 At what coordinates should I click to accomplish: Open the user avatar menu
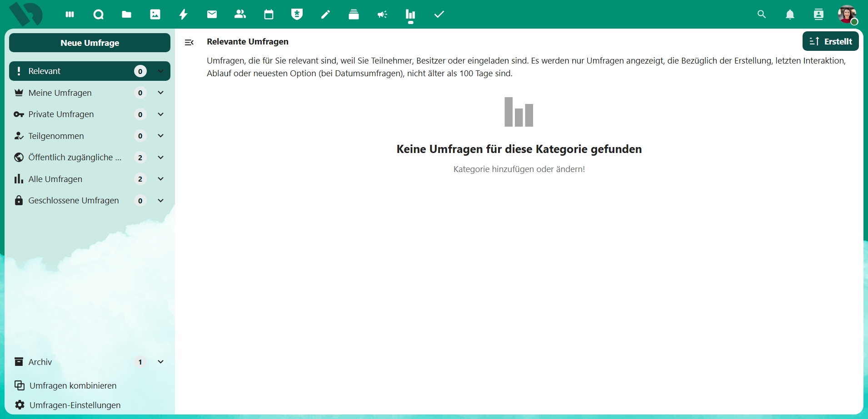[x=847, y=15]
